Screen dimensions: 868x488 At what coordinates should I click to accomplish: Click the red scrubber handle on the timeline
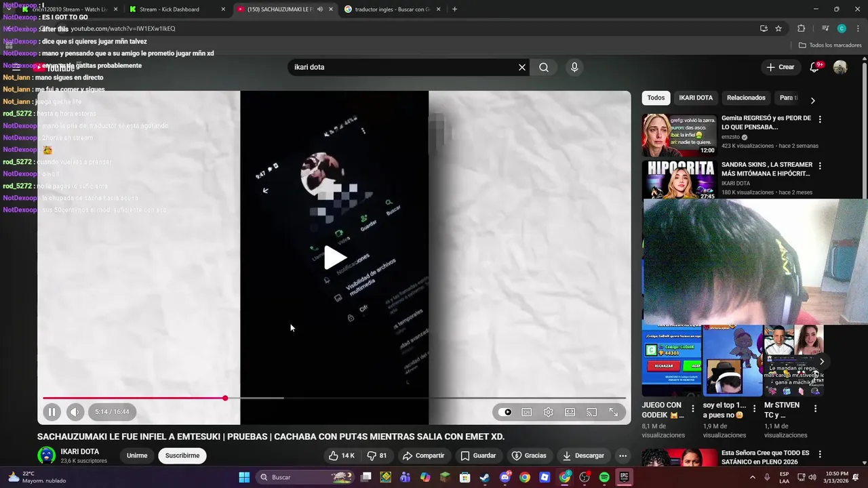tap(225, 398)
